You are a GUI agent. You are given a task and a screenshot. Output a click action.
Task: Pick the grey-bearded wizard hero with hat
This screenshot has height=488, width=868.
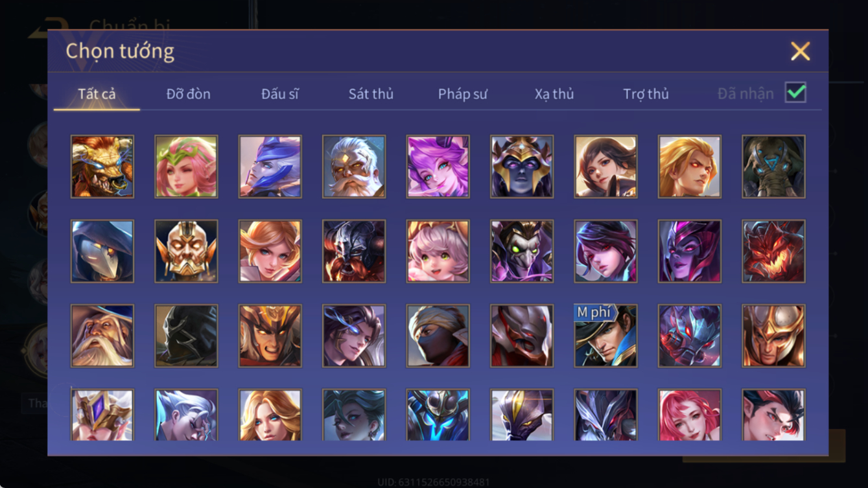(x=102, y=336)
